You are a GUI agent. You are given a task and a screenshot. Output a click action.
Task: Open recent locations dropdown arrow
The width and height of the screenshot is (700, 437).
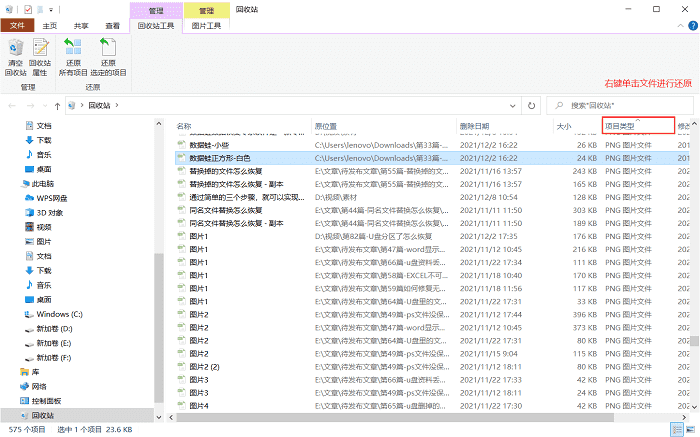point(45,106)
